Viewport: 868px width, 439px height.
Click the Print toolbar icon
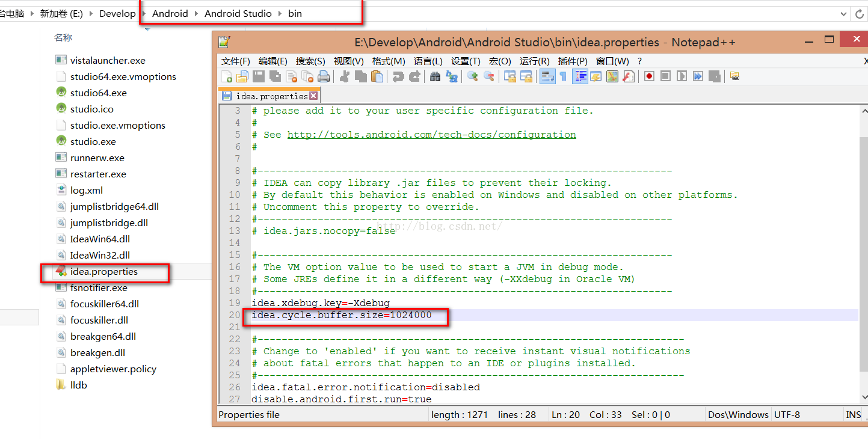(x=324, y=76)
